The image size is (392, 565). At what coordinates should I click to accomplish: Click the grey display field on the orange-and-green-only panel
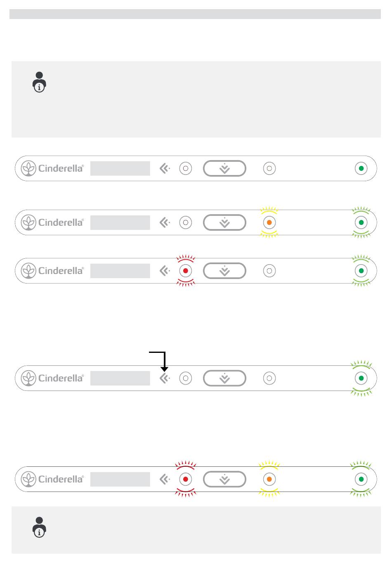(120, 222)
